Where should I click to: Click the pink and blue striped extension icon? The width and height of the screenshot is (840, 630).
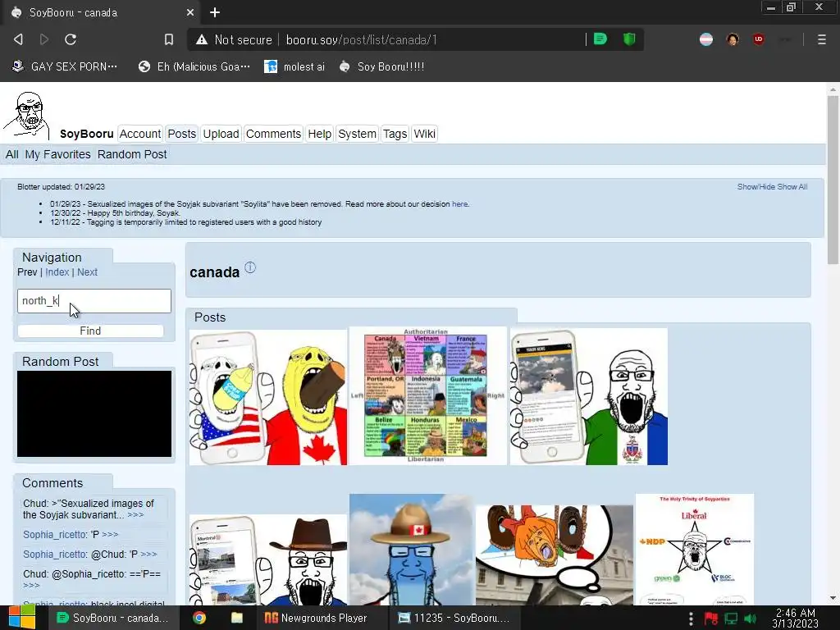[x=706, y=39]
